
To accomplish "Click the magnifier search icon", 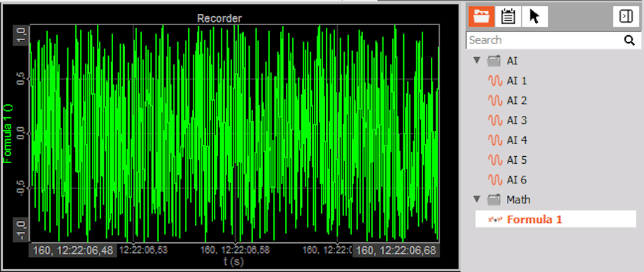I will pyautogui.click(x=629, y=40).
